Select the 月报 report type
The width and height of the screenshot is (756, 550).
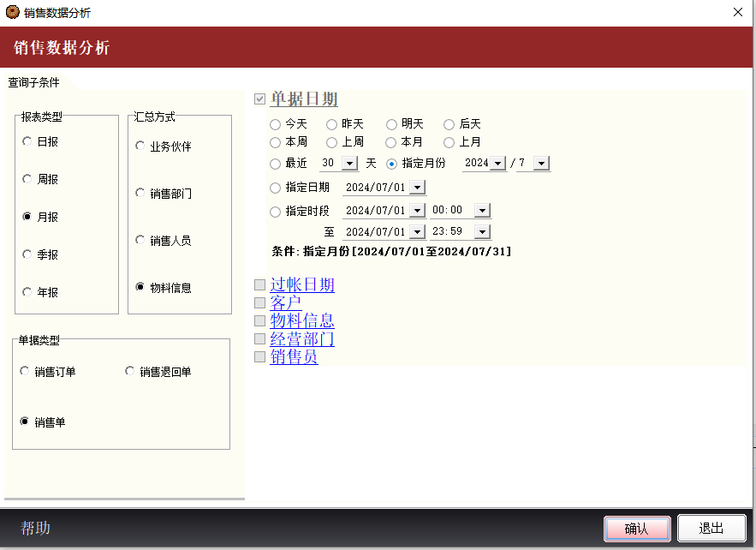tap(27, 217)
